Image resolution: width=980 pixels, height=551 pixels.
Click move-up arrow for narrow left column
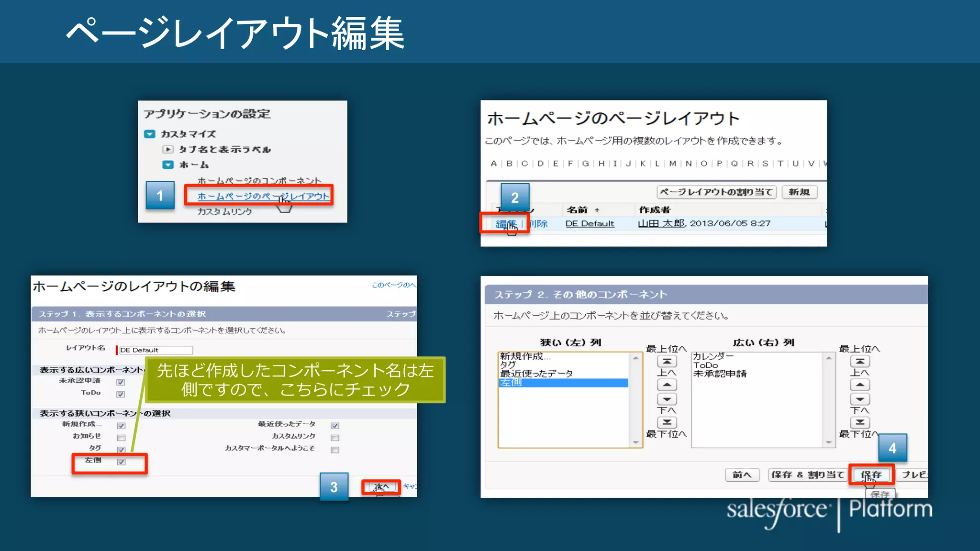[667, 385]
